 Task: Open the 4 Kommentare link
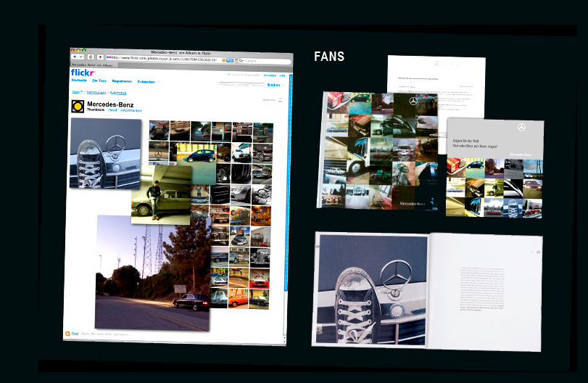(x=131, y=111)
